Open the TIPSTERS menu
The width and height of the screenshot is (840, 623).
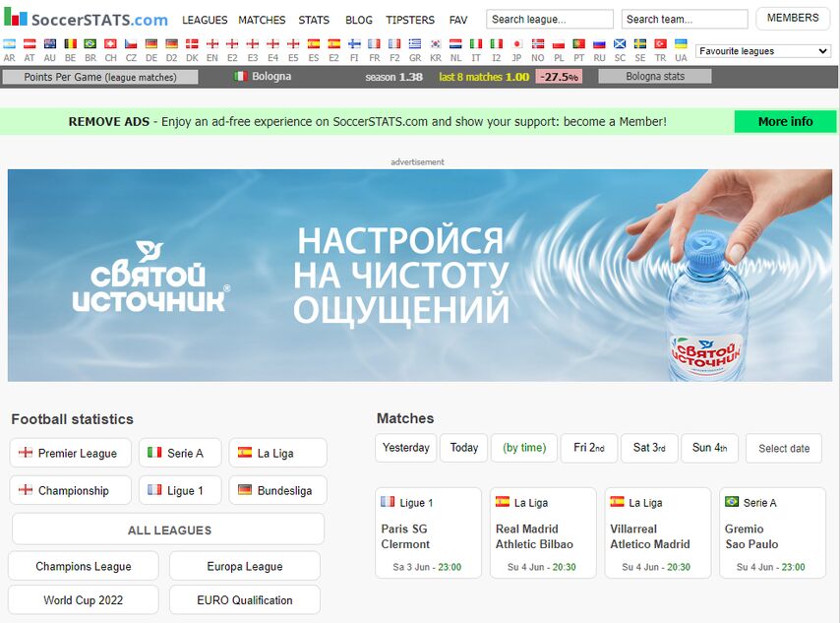pyautogui.click(x=410, y=20)
